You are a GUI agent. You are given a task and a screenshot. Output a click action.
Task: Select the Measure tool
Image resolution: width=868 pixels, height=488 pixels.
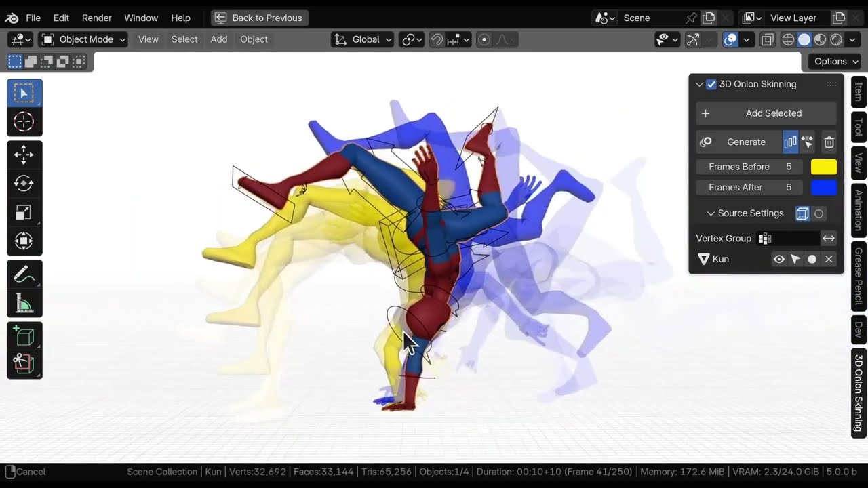click(24, 303)
